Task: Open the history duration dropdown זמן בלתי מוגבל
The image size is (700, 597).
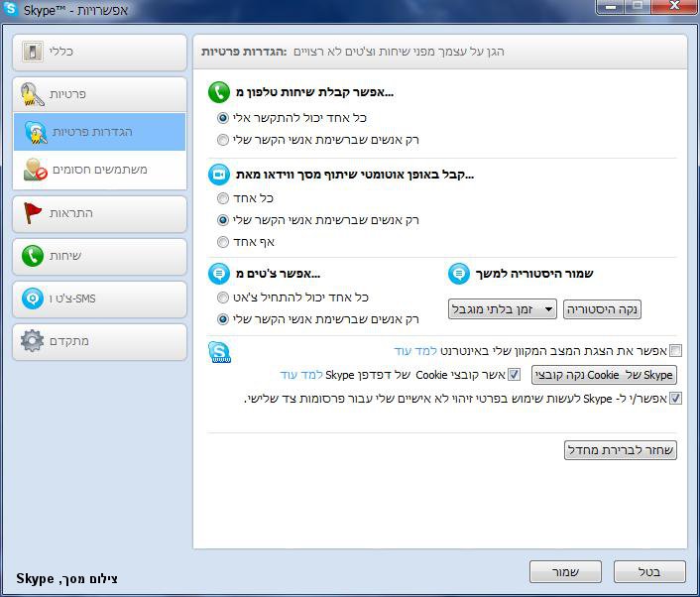Action: point(503,309)
